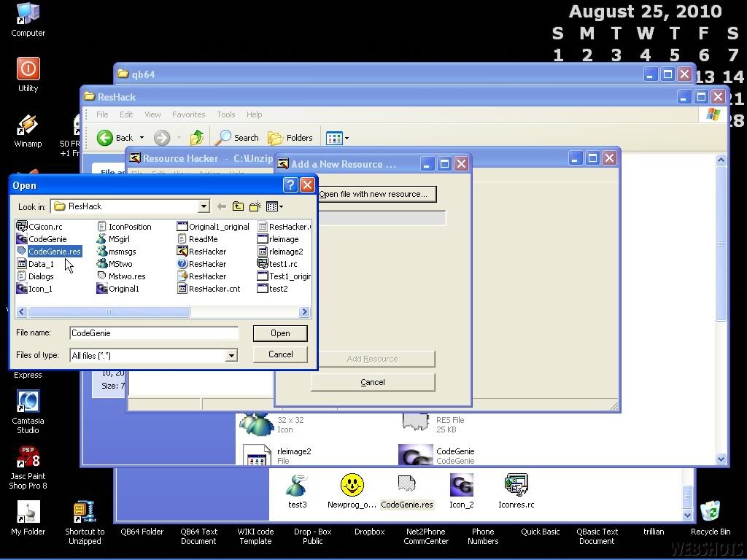Open the Views dropdown in ResHack toolbar
Screen dimensions: 747x560
click(337, 138)
